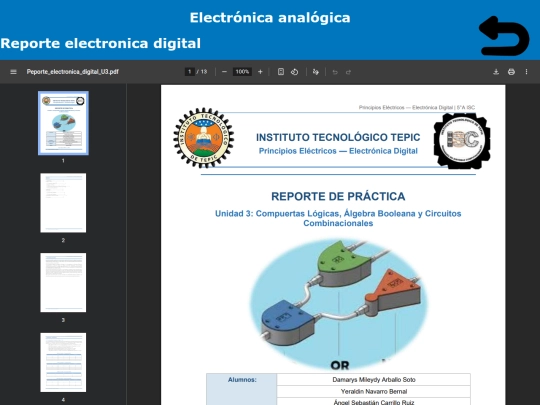The width and height of the screenshot is (540, 405).
Task: Click the redo icon in PDF toolbar
Action: coord(349,72)
